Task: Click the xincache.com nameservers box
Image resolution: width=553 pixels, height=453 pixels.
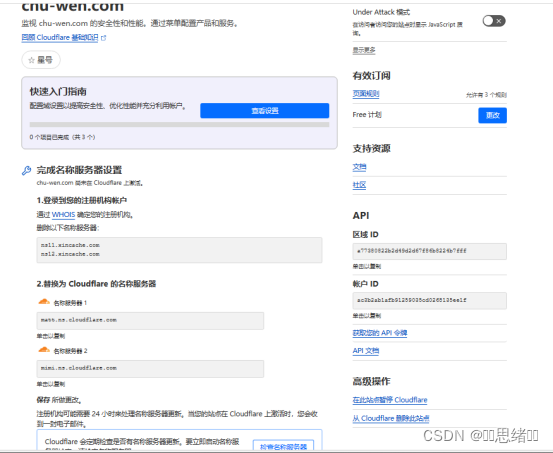Action: coord(179,250)
